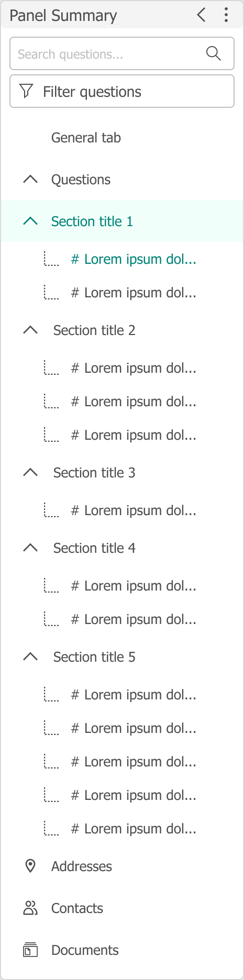Viewport: 244px width, 980px height.
Task: Collapse Section title 1 chevron
Action: pos(30,221)
